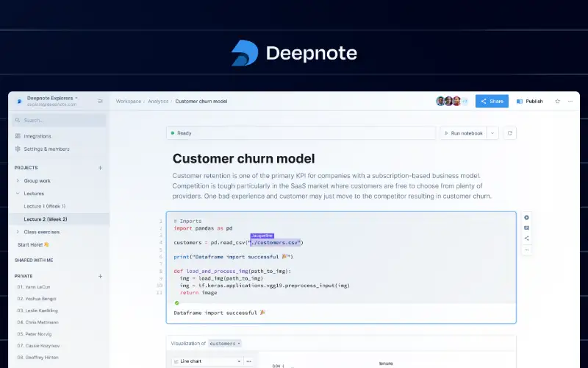Click the 'return image' code line

198,292
